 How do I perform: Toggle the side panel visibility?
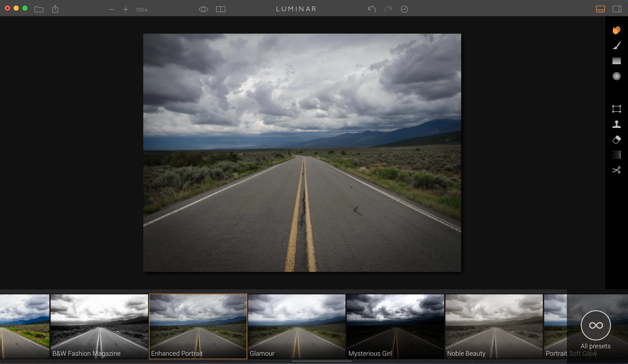[617, 9]
